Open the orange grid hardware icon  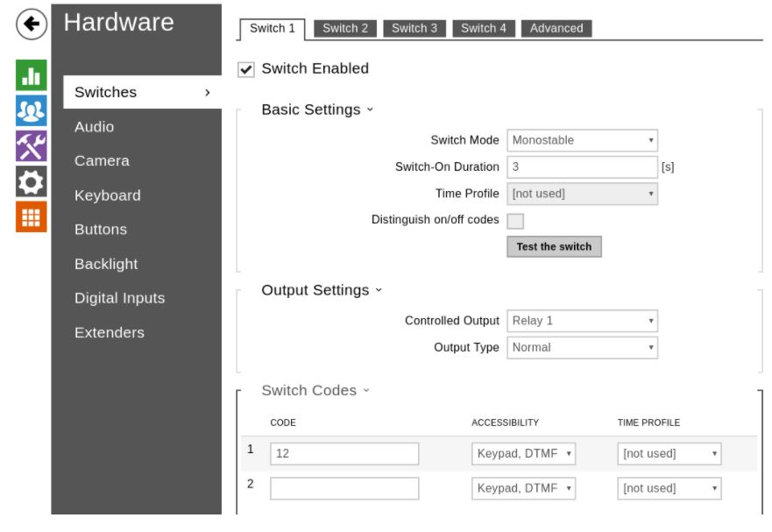point(32,216)
